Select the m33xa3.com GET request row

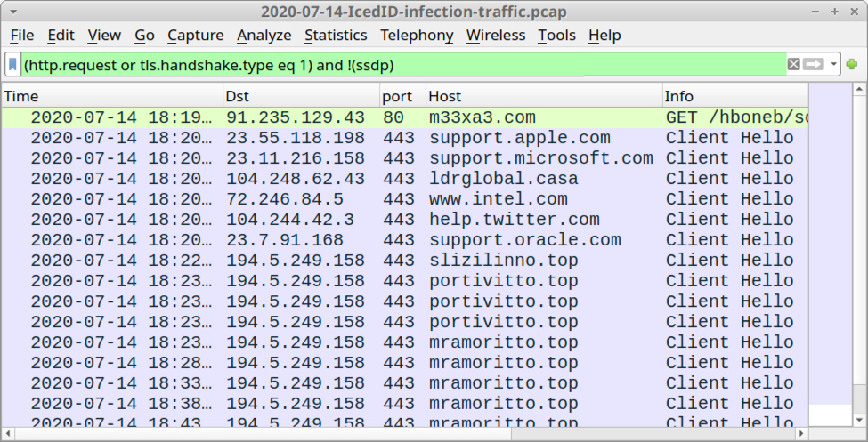tap(405, 117)
